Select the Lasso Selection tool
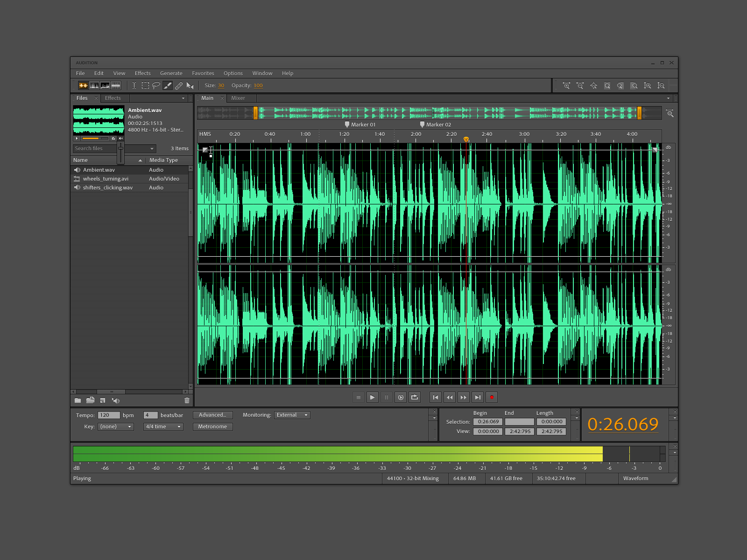Viewport: 747px width, 560px height. click(156, 85)
